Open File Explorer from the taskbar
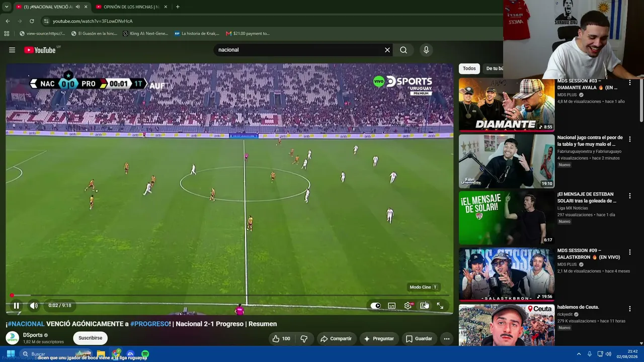Image resolution: width=644 pixels, height=362 pixels. click(101, 354)
